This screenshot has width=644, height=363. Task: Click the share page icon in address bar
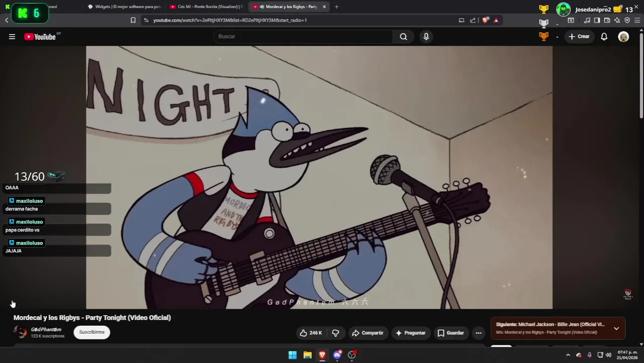coord(473,20)
